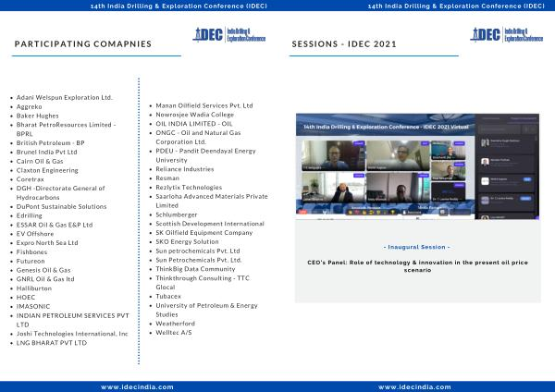Select 'Manan Oilfield Services Pvt. Ltd' entry

[x=204, y=105]
